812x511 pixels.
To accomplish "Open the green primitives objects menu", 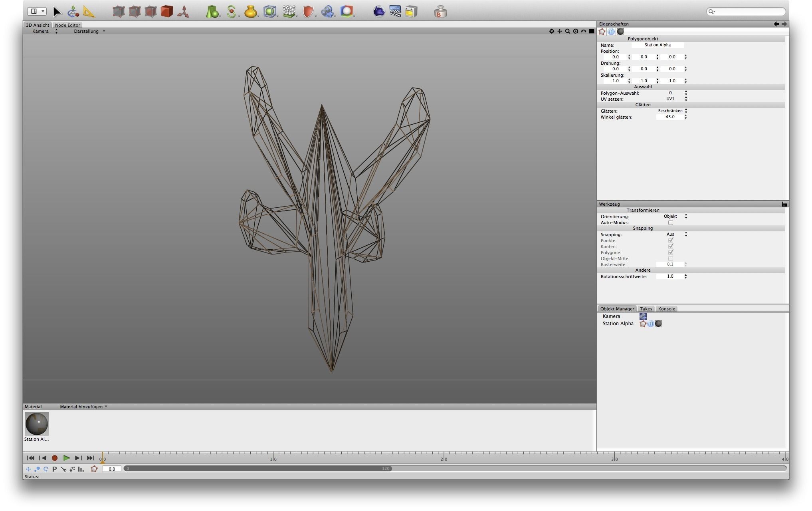I will [212, 12].
